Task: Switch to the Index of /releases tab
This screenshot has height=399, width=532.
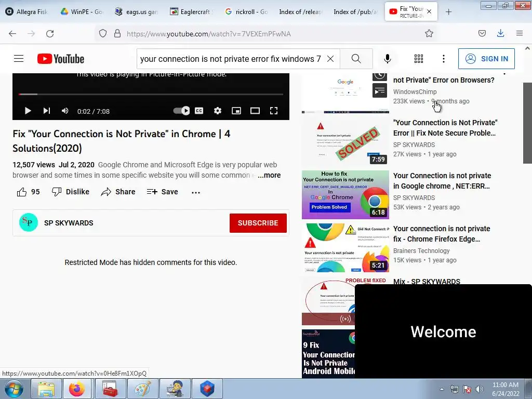Action: 300,11
